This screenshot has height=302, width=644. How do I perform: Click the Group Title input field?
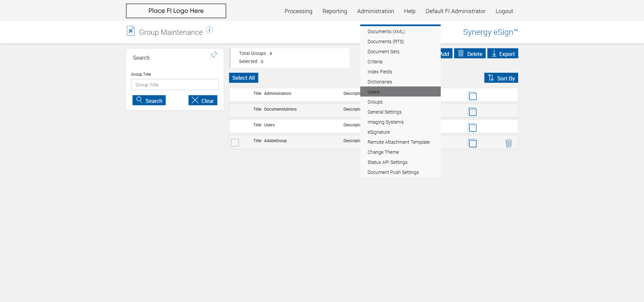click(175, 85)
